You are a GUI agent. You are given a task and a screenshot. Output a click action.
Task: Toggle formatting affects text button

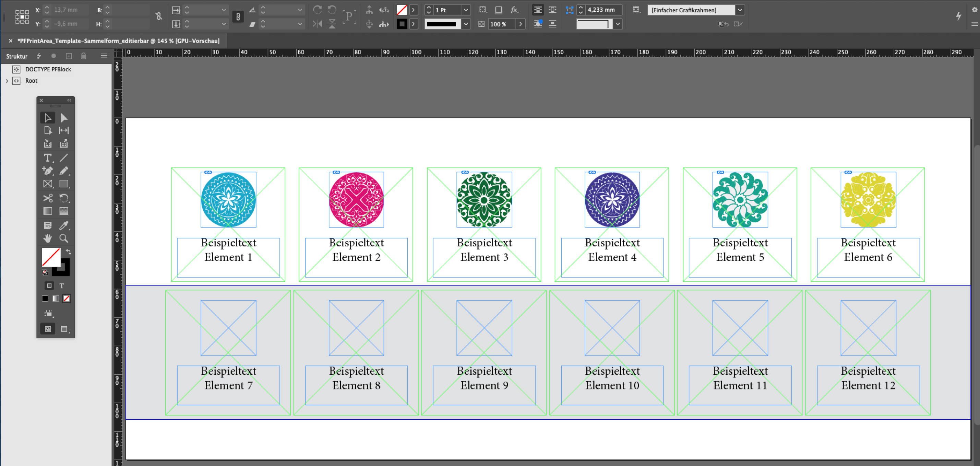click(62, 286)
